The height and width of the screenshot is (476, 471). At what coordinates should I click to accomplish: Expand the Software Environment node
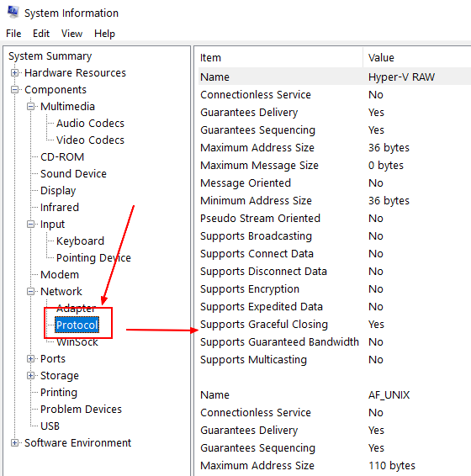click(14, 443)
